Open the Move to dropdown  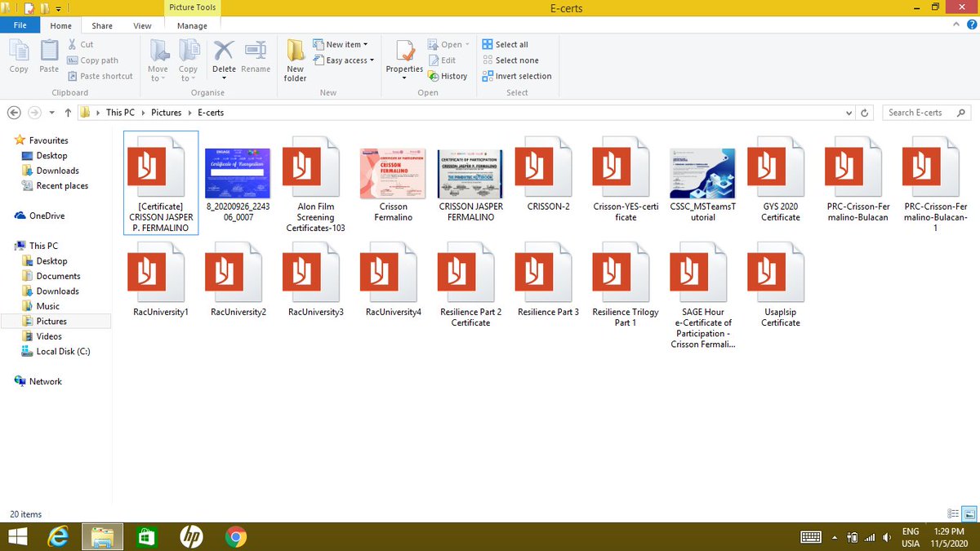[x=158, y=61]
